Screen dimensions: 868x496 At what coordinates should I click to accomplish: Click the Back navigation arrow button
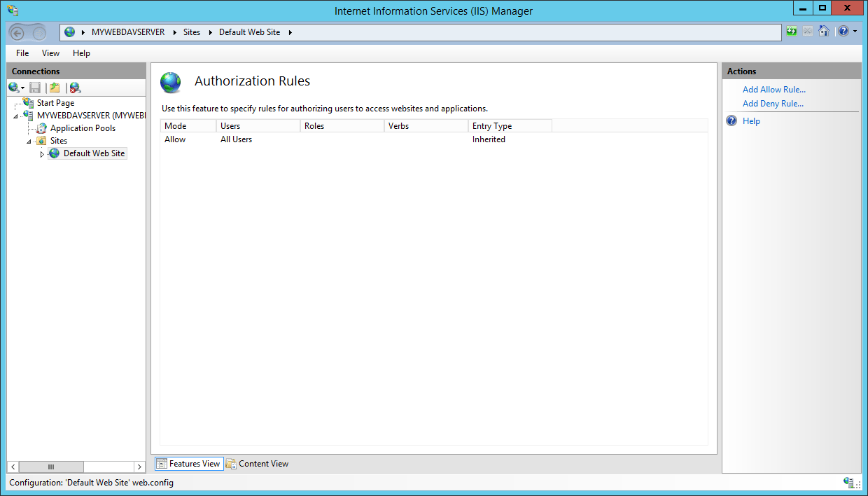click(x=18, y=33)
